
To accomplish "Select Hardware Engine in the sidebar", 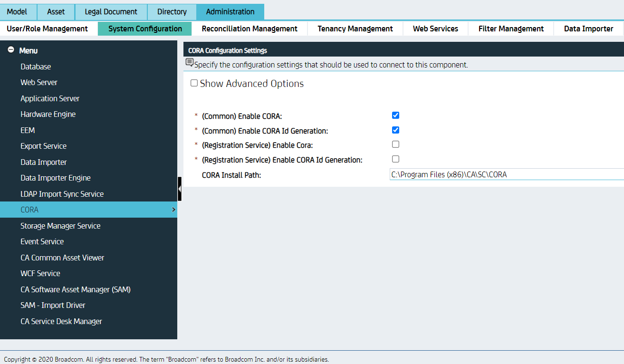I will (x=48, y=114).
